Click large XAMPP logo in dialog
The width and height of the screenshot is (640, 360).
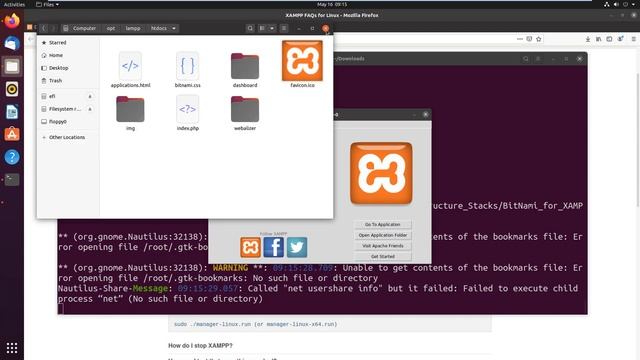pyautogui.click(x=381, y=173)
